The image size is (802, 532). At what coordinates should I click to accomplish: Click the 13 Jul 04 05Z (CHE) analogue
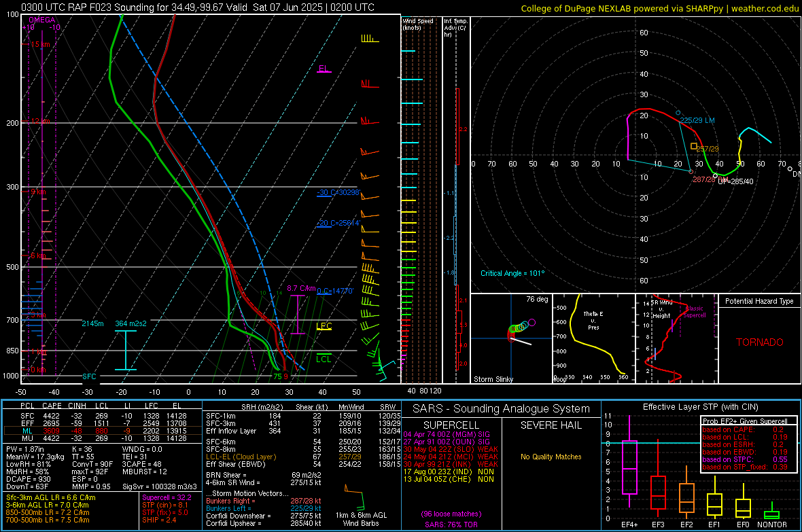pyautogui.click(x=449, y=479)
